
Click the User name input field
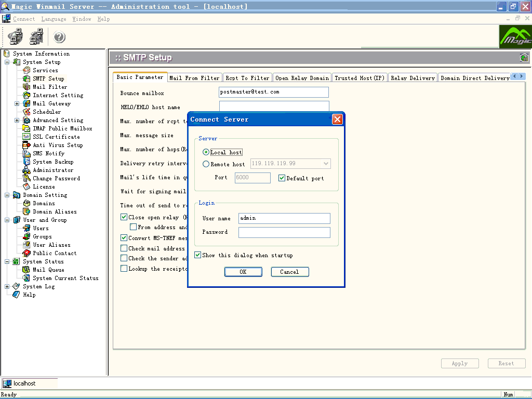pyautogui.click(x=284, y=218)
